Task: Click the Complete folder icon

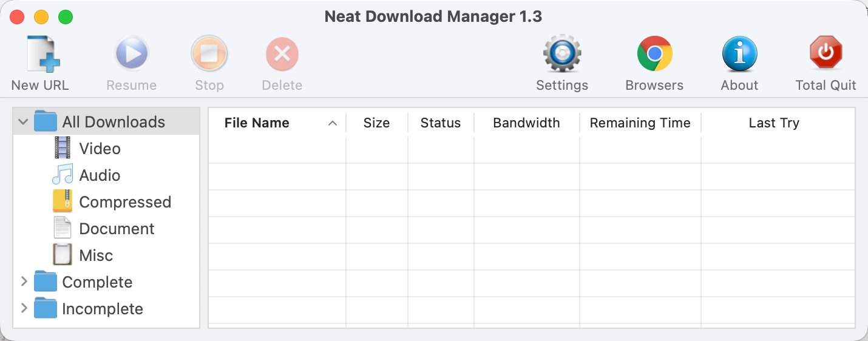Action: [x=46, y=282]
